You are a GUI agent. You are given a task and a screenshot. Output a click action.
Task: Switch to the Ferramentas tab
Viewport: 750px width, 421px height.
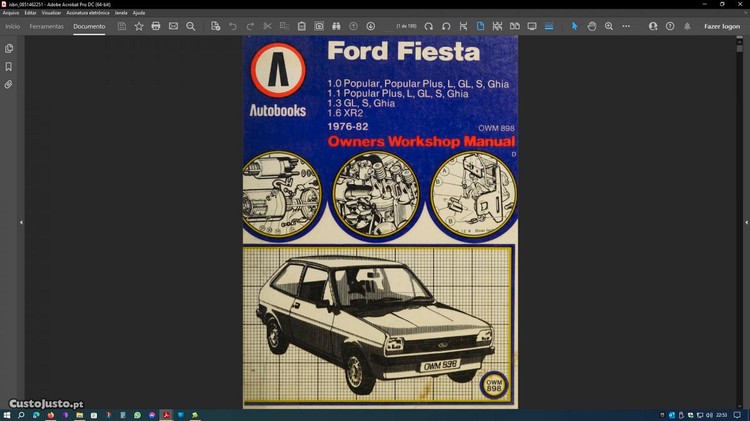coord(46,26)
